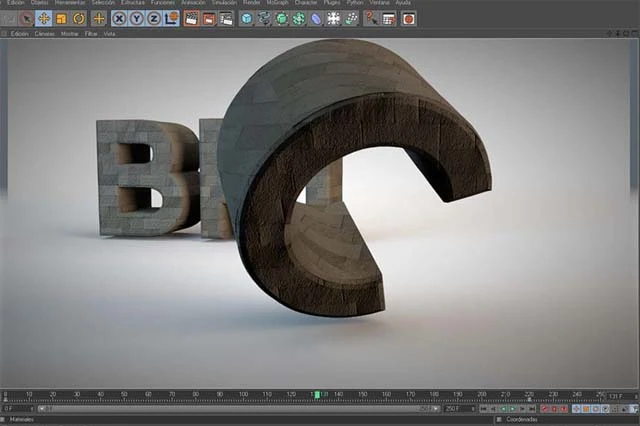Screen dimensions: 640x426
Task: Click the timeline preview range slider bar
Action: pyautogui.click(x=239, y=408)
